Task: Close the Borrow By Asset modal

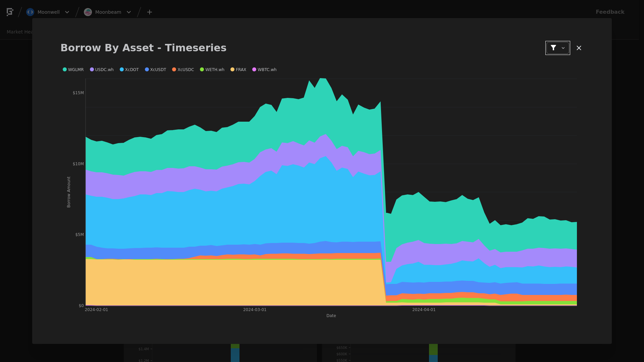Action: (579, 48)
